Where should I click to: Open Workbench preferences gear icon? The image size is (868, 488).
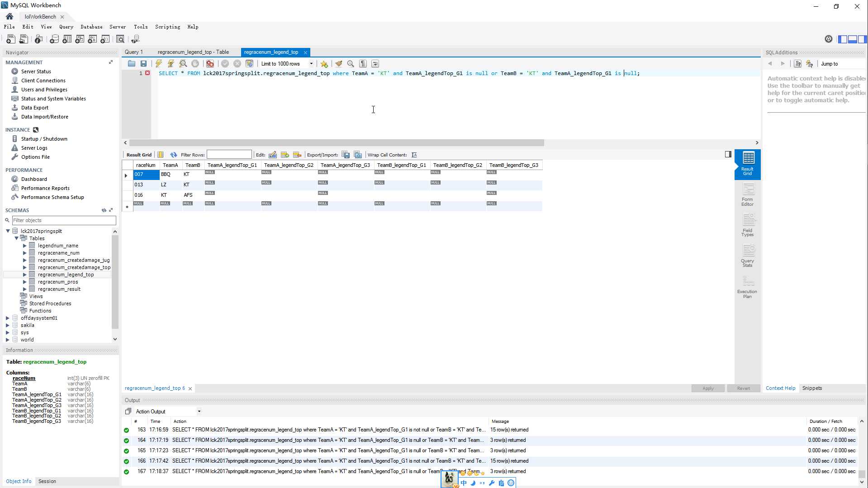click(828, 39)
